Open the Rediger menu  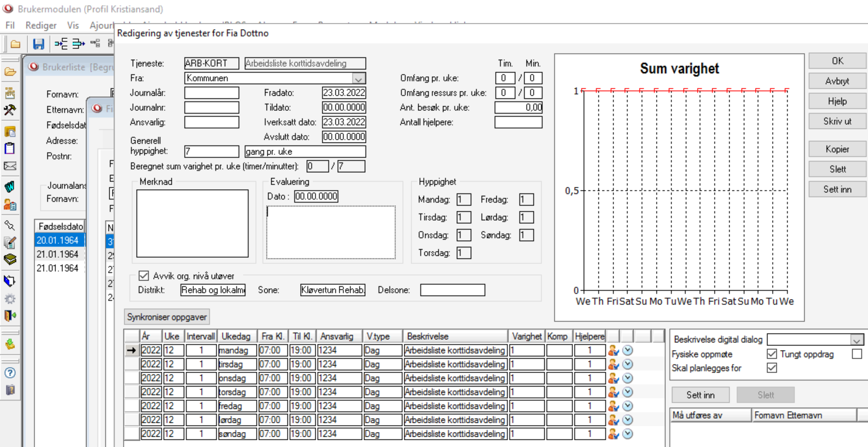click(41, 25)
